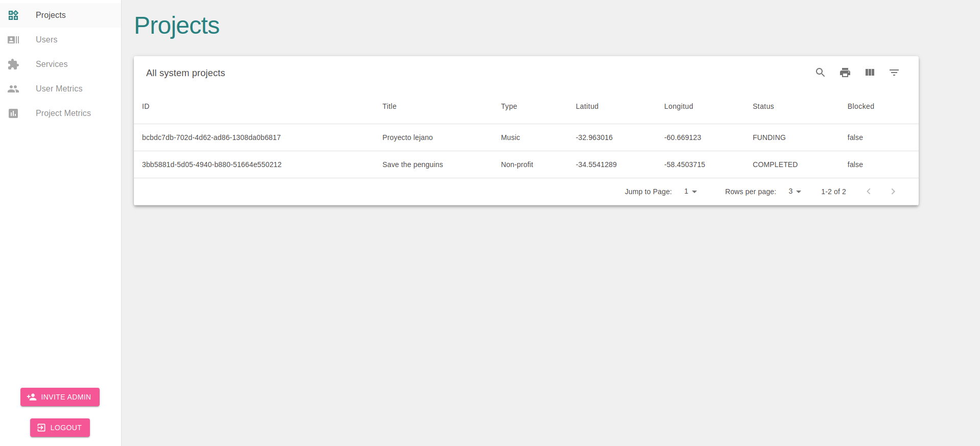This screenshot has width=980, height=446.
Task: Click the INVITE ADMIN button
Action: (60, 397)
